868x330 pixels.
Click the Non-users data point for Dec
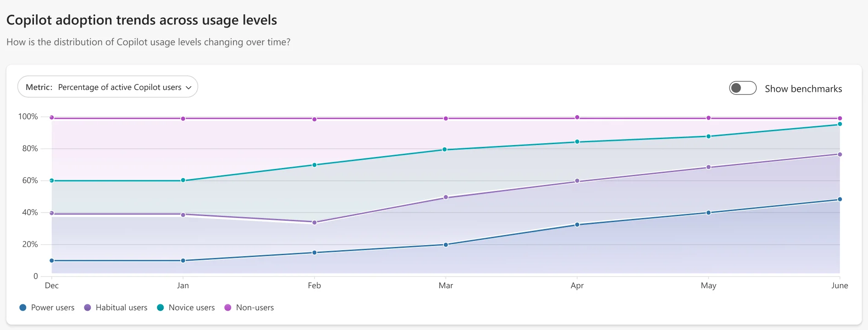pyautogui.click(x=52, y=117)
